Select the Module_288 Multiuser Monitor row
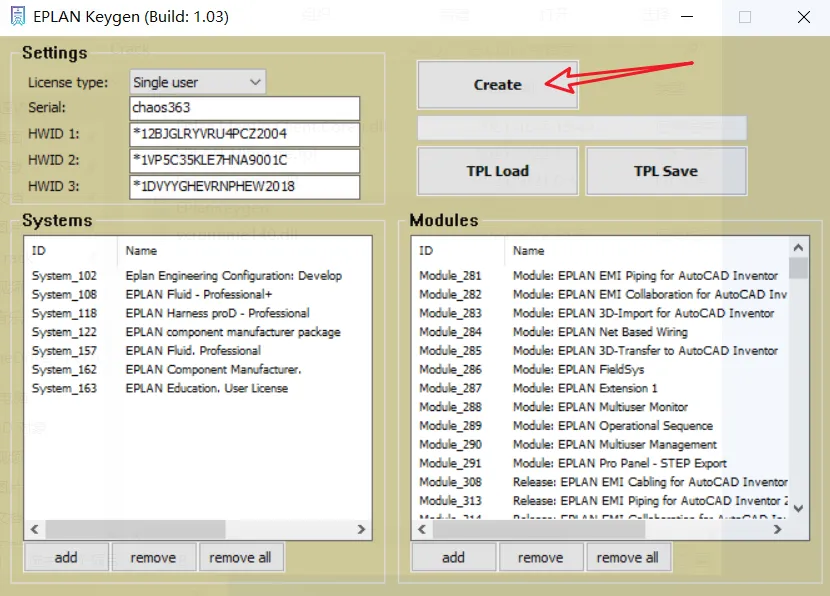This screenshot has width=830, height=596. click(600, 407)
